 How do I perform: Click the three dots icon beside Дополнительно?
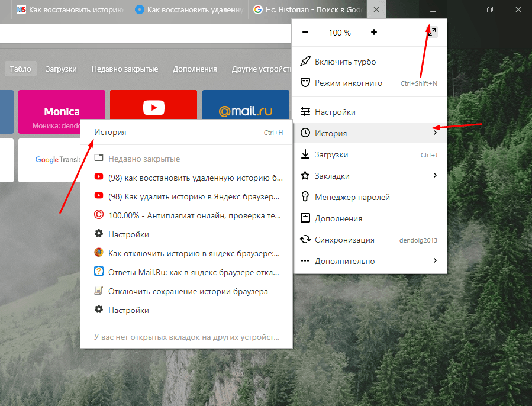point(305,261)
